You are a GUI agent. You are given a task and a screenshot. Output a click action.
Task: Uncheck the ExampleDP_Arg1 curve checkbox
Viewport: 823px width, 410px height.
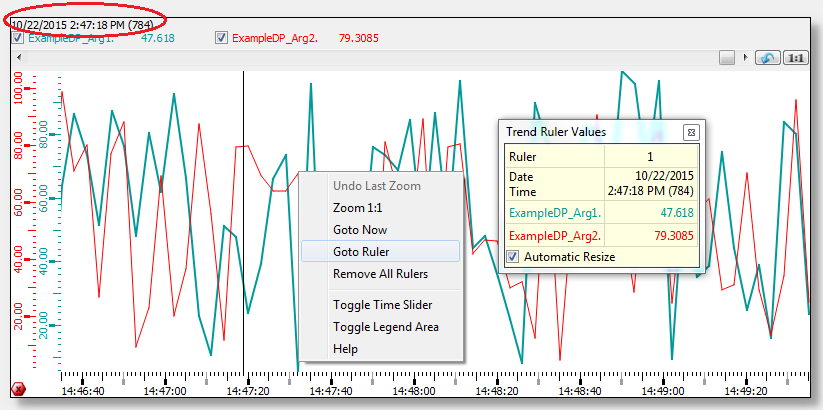point(16,39)
